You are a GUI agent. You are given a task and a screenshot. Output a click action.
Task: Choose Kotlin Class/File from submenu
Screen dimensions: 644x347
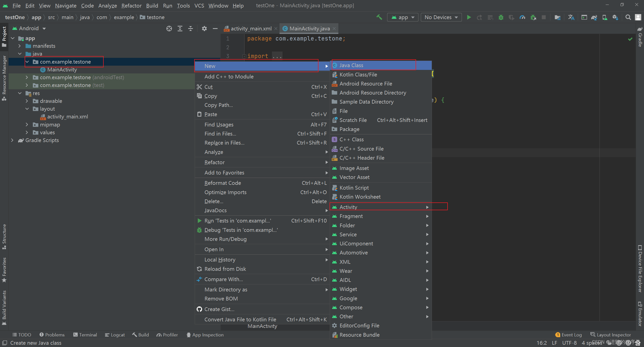click(381, 75)
